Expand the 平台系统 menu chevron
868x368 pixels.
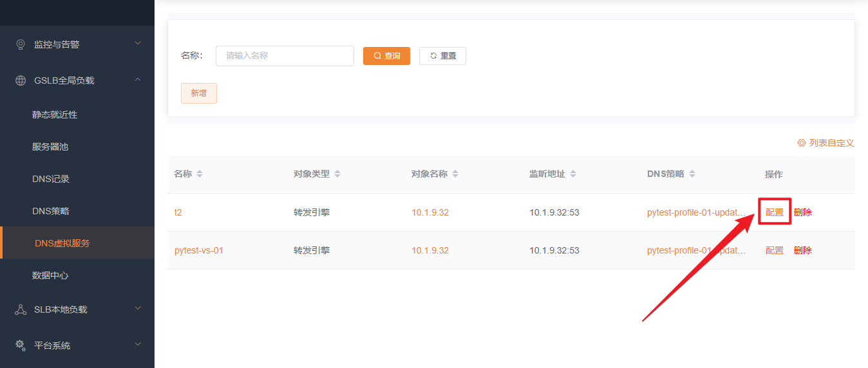pos(137,344)
